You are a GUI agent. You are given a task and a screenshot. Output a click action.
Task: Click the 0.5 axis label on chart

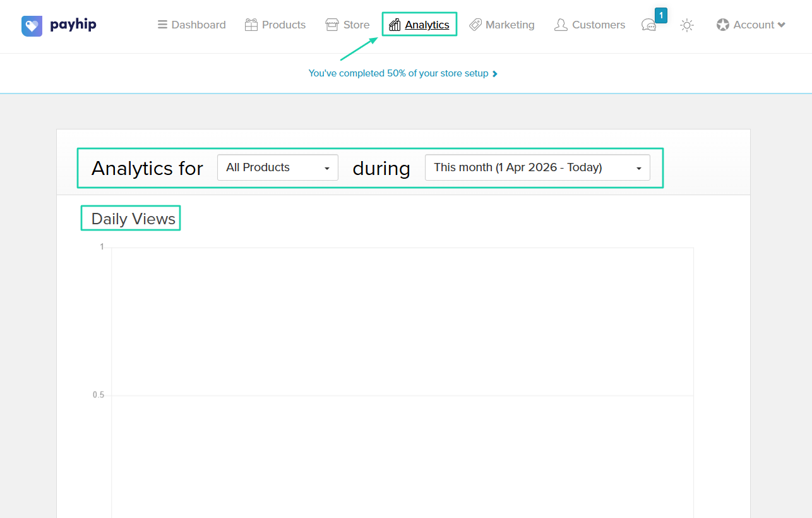(99, 395)
